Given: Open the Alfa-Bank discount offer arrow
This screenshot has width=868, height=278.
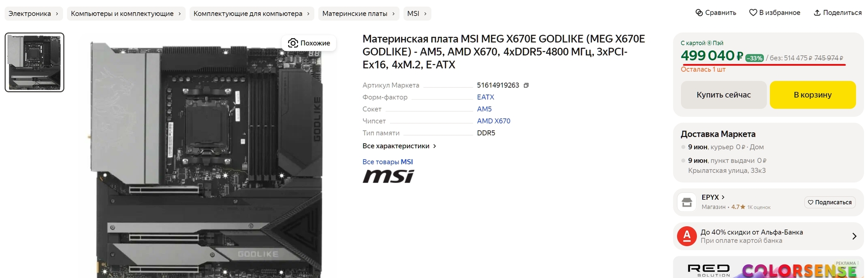Looking at the screenshot, I should pyautogui.click(x=854, y=236).
